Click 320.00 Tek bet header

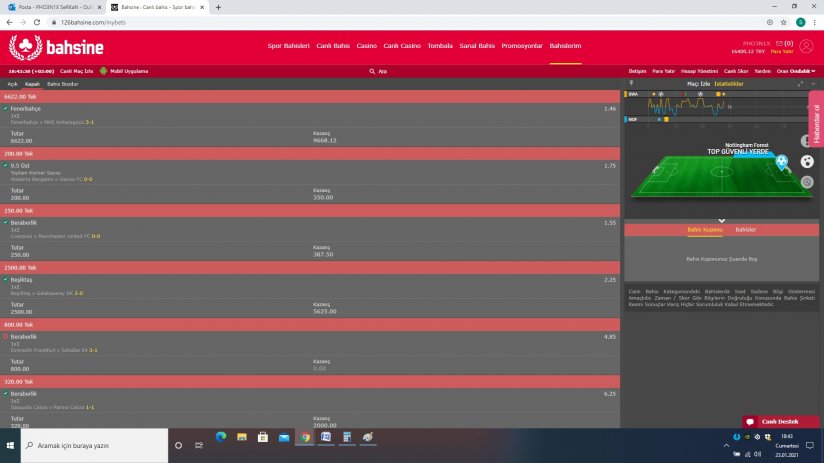pos(310,382)
